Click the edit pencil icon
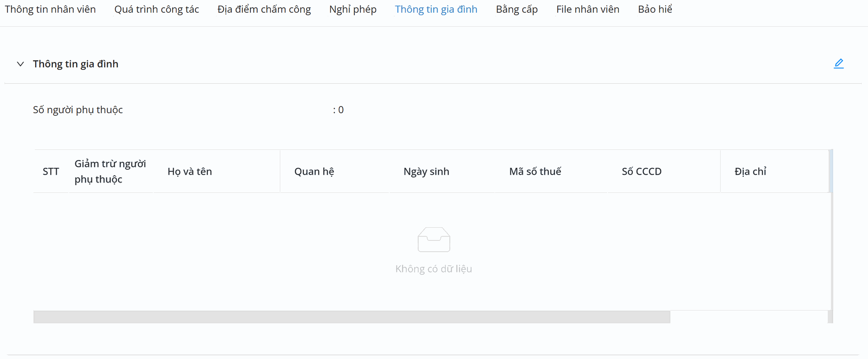This screenshot has width=868, height=359. pyautogui.click(x=839, y=64)
